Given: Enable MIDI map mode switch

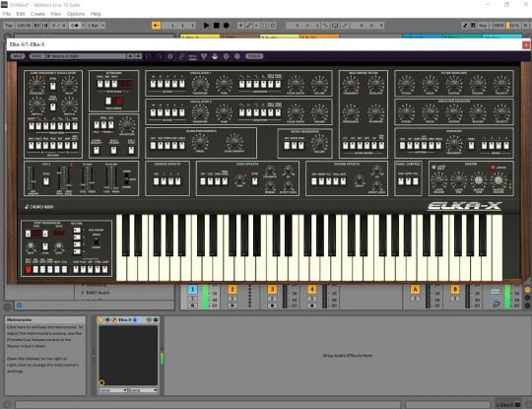Looking at the screenshot, I should (499, 26).
